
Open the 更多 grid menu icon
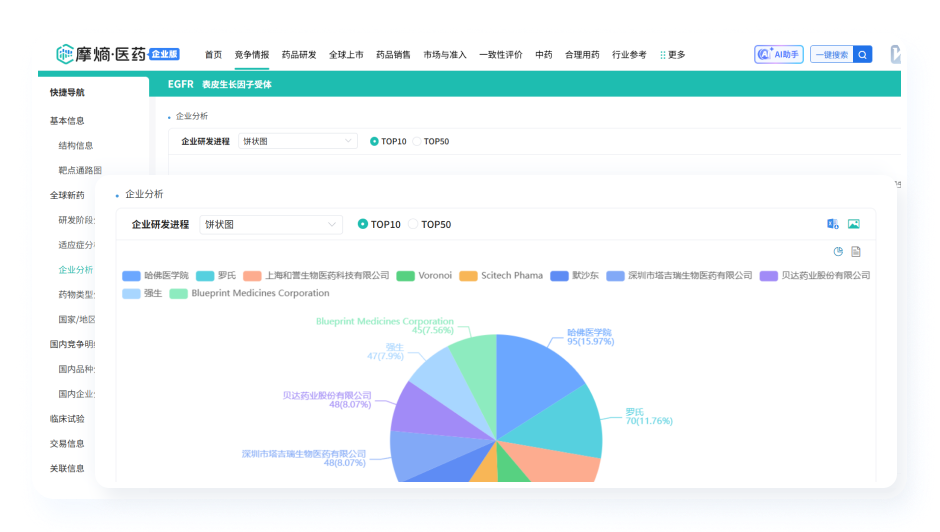(662, 55)
